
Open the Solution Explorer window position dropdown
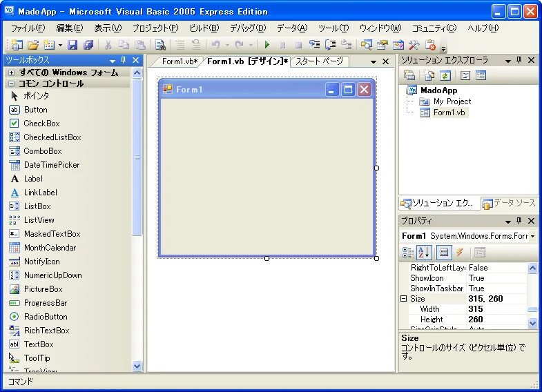pyautogui.click(x=507, y=61)
